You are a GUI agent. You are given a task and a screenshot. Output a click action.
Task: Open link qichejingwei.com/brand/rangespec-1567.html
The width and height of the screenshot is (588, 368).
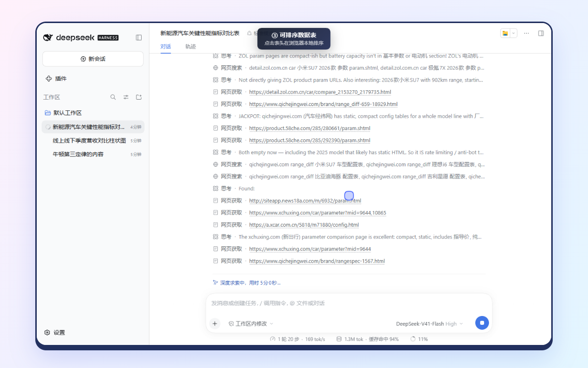[x=317, y=261]
